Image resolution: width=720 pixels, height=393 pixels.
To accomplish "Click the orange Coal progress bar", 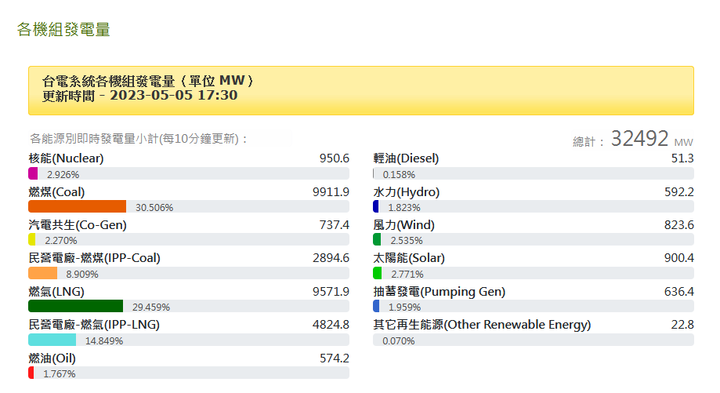I will pyautogui.click(x=77, y=207).
